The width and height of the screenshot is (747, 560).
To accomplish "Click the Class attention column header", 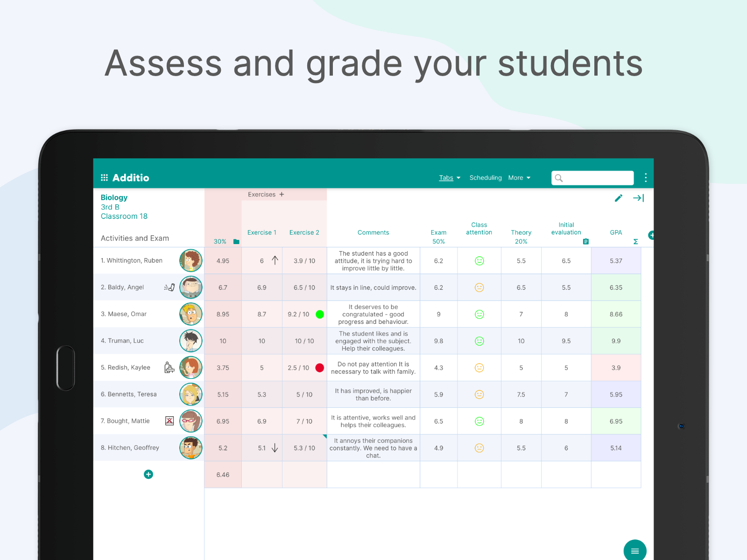I will tap(479, 229).
